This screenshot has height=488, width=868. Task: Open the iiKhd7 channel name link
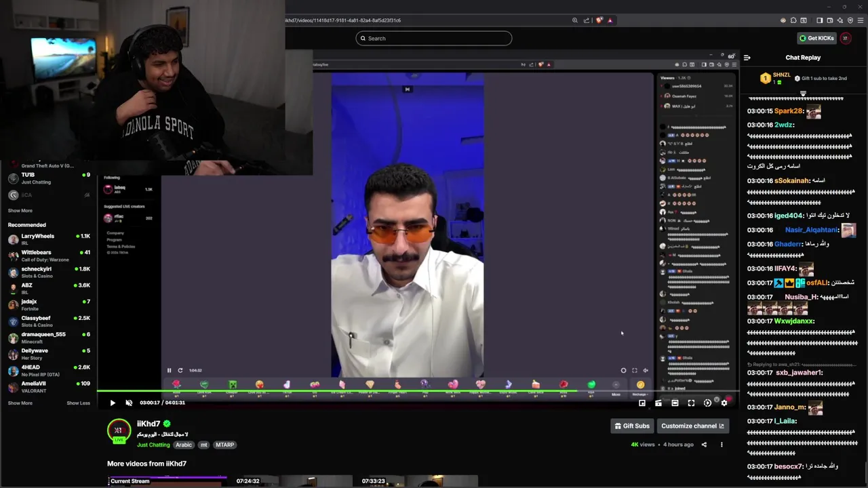(x=149, y=424)
